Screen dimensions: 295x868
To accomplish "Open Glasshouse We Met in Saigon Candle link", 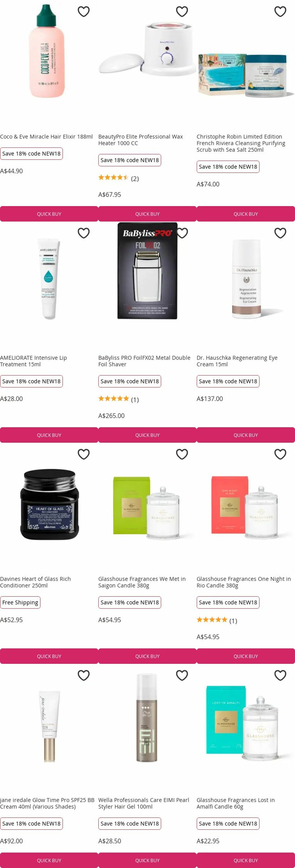I will pyautogui.click(x=142, y=582).
